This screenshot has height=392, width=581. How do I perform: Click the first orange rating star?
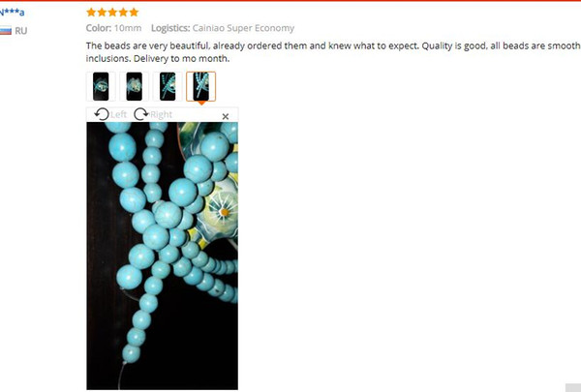pyautogui.click(x=91, y=13)
